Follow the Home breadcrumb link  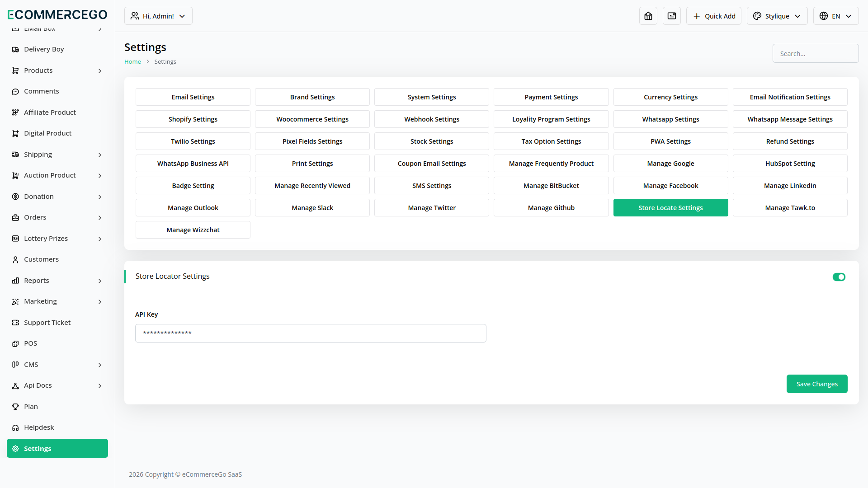point(132,62)
